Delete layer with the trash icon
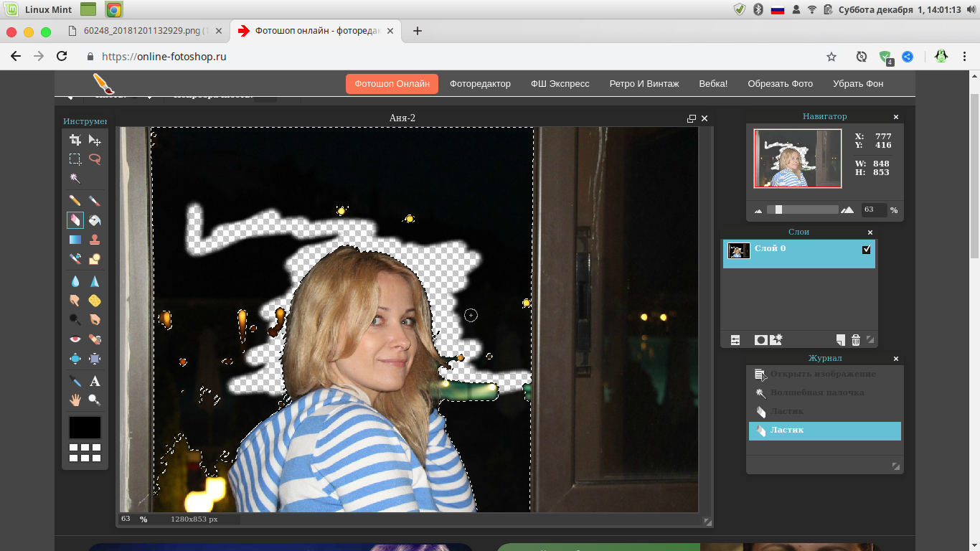 pyautogui.click(x=856, y=340)
